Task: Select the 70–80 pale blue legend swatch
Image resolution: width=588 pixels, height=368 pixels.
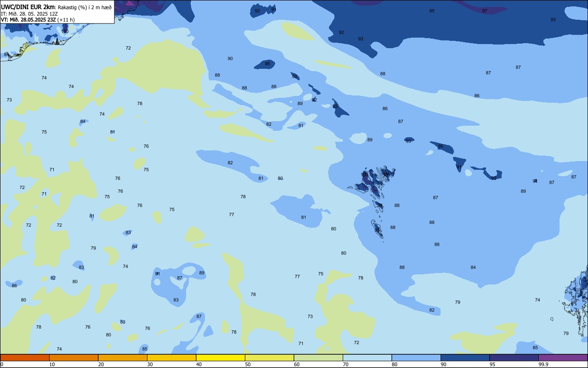Action: tap(367, 357)
